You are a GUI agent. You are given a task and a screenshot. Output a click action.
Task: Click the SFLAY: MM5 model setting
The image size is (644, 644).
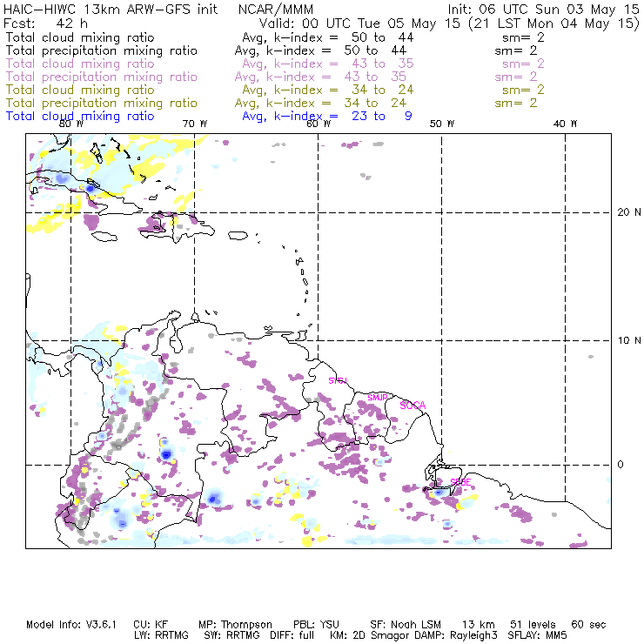[x=537, y=635]
